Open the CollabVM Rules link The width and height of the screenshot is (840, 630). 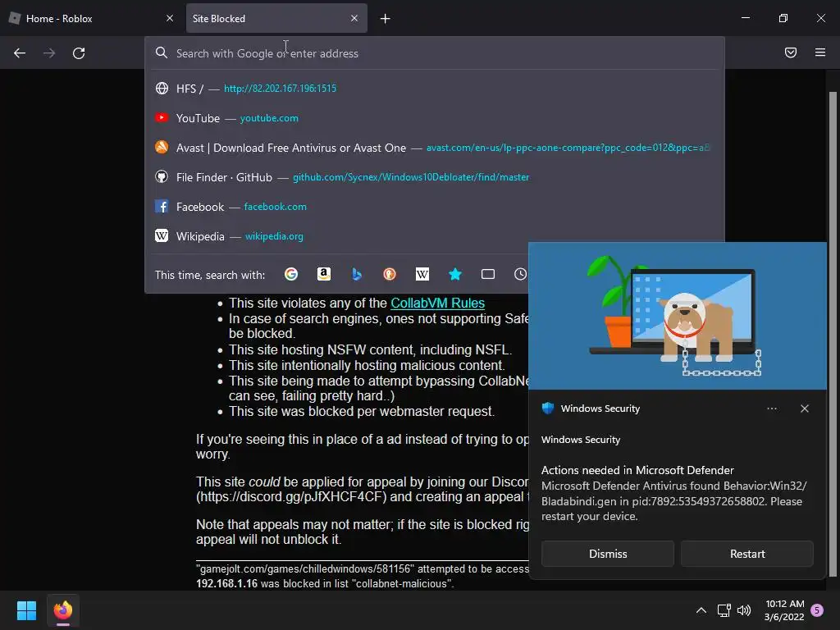pos(438,303)
